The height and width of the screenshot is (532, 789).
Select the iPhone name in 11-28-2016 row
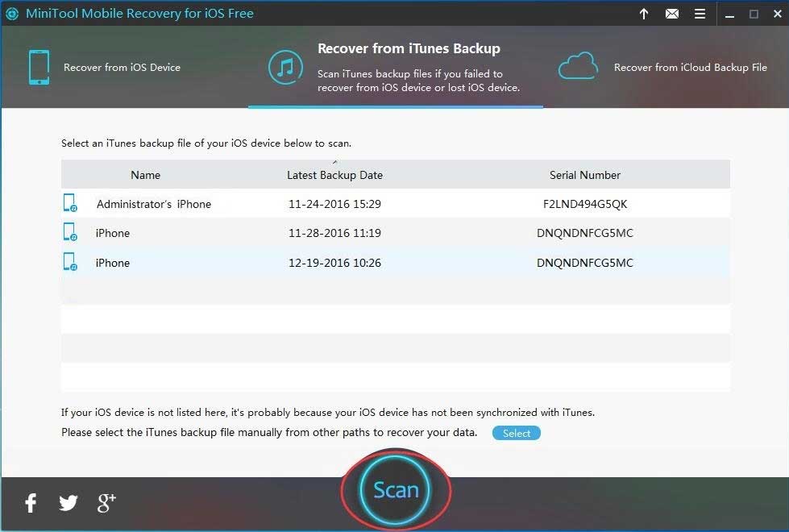113,233
